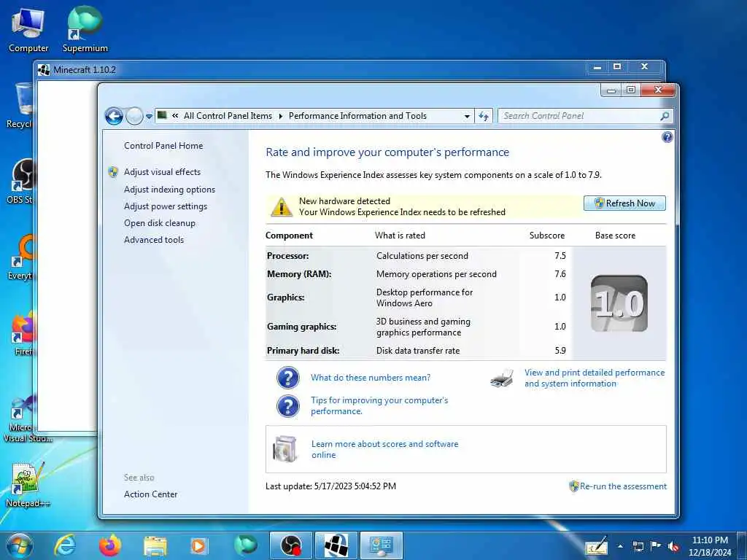Viewport: 747px width, 560px height.
Task: Click the Processor subscore 7.5
Action: click(x=560, y=256)
